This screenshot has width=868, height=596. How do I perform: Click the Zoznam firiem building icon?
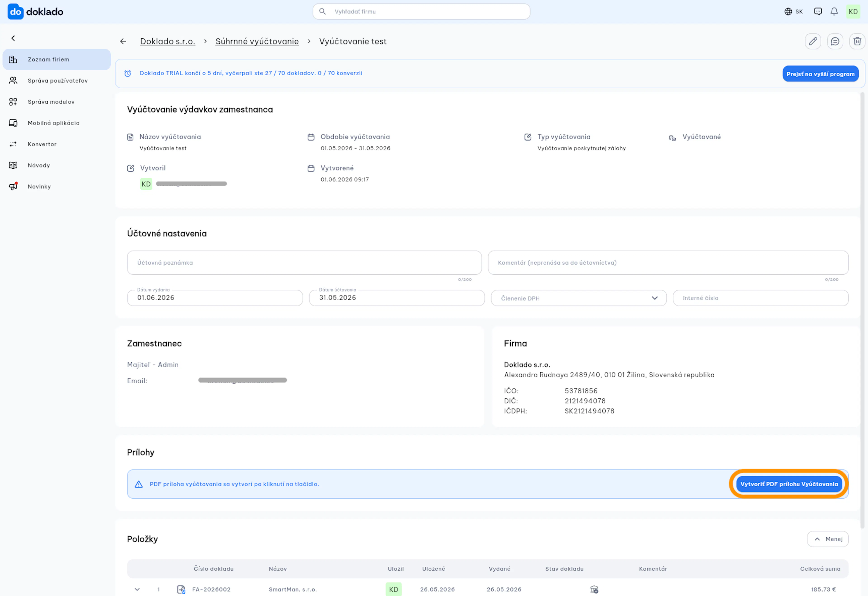pyautogui.click(x=13, y=59)
